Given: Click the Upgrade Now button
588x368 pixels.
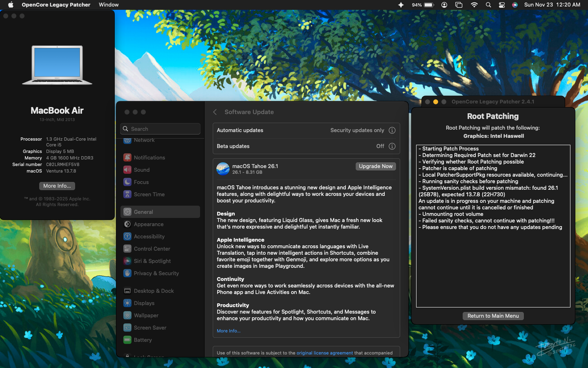Looking at the screenshot, I should tap(375, 166).
